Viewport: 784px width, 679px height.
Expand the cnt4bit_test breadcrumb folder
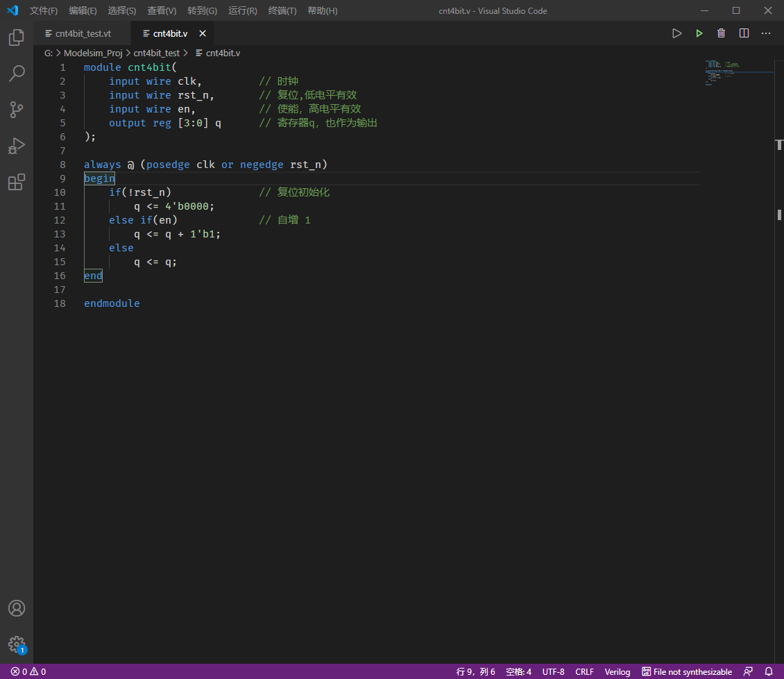(156, 53)
